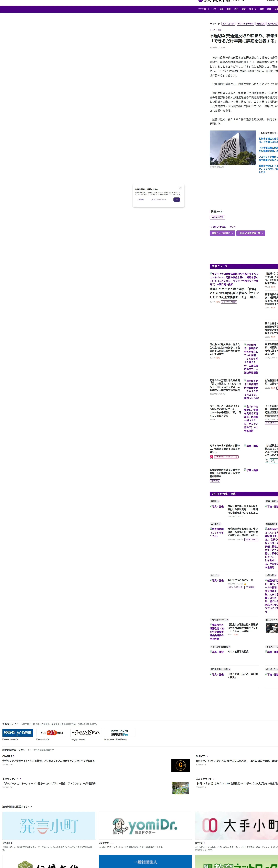Open the 蒸しサワラのネギソース recipe
Screen dimensions: 278x868
point(240,580)
